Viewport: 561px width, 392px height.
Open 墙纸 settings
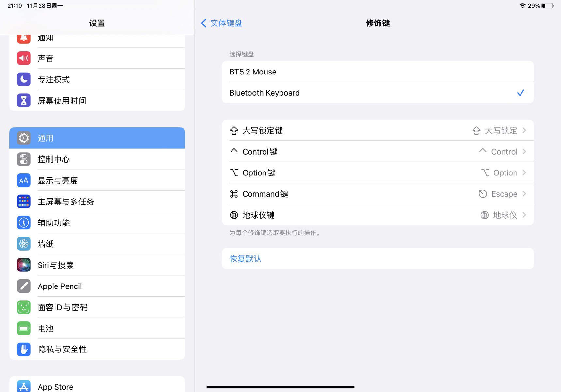pos(97,244)
